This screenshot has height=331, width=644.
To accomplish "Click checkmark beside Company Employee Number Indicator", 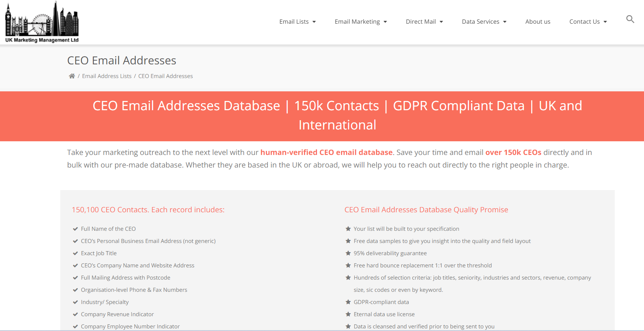I will coord(75,327).
